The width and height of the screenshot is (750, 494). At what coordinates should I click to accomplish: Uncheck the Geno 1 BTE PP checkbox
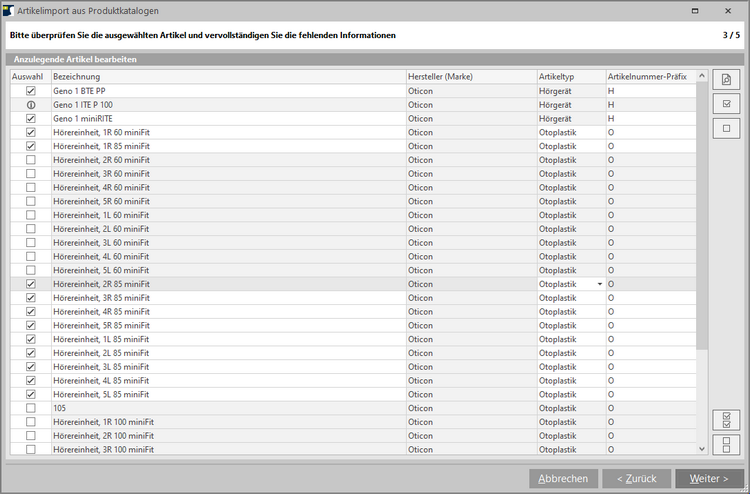pos(31,91)
